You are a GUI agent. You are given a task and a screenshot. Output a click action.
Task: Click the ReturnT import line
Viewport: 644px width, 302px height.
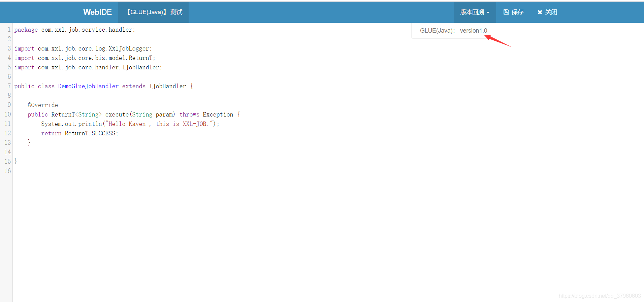(x=85, y=58)
